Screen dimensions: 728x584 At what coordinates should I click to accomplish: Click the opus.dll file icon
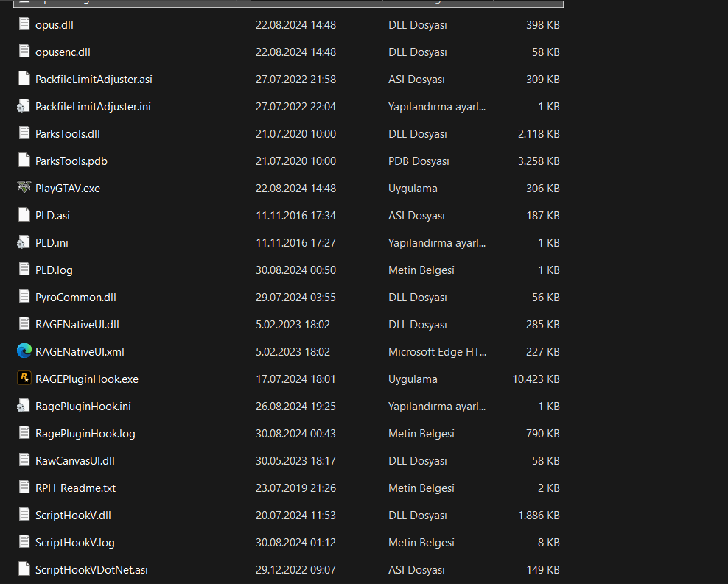(24, 24)
